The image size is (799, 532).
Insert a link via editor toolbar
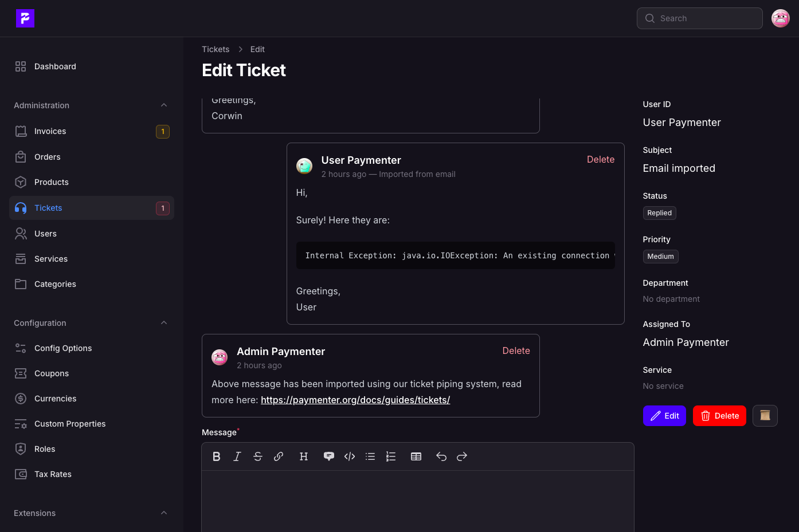279,456
